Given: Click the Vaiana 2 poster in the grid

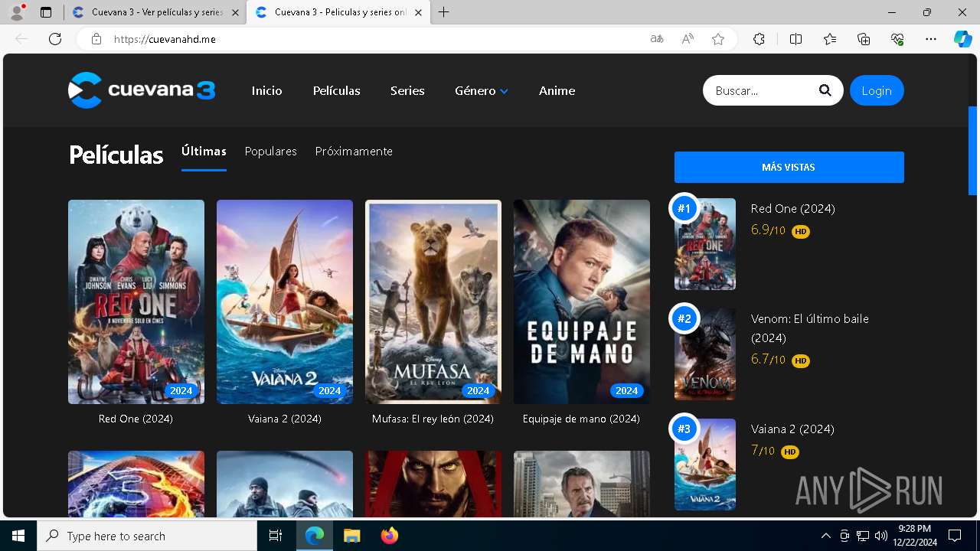Looking at the screenshot, I should click(285, 302).
